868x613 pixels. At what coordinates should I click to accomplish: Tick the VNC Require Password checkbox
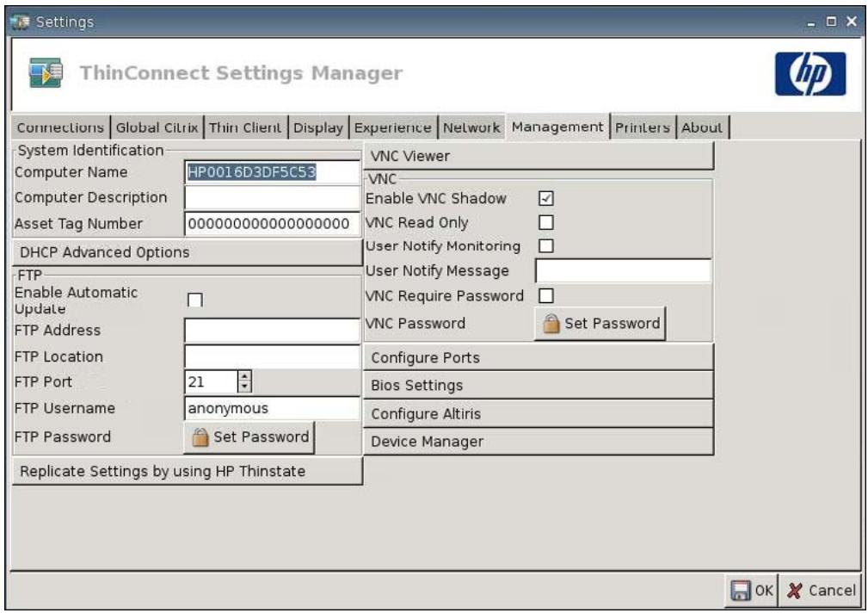546,295
